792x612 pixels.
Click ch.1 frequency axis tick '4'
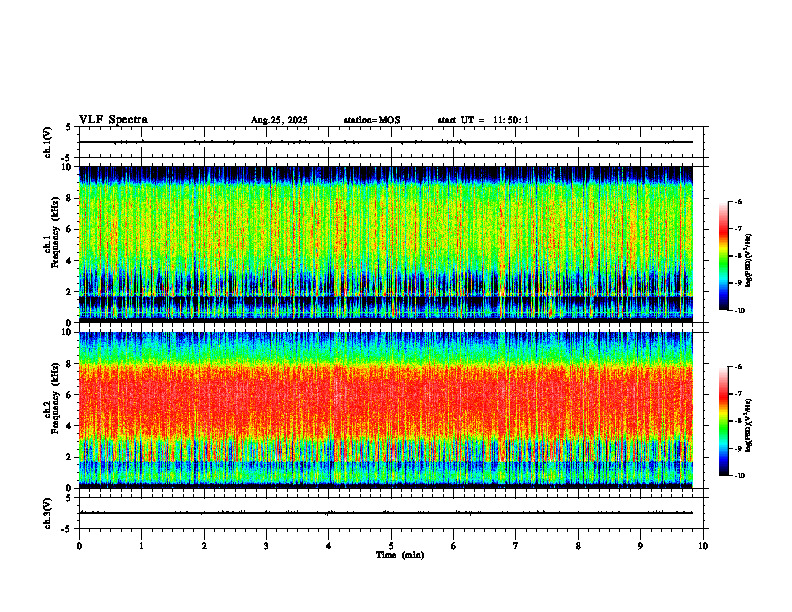[x=70, y=261]
